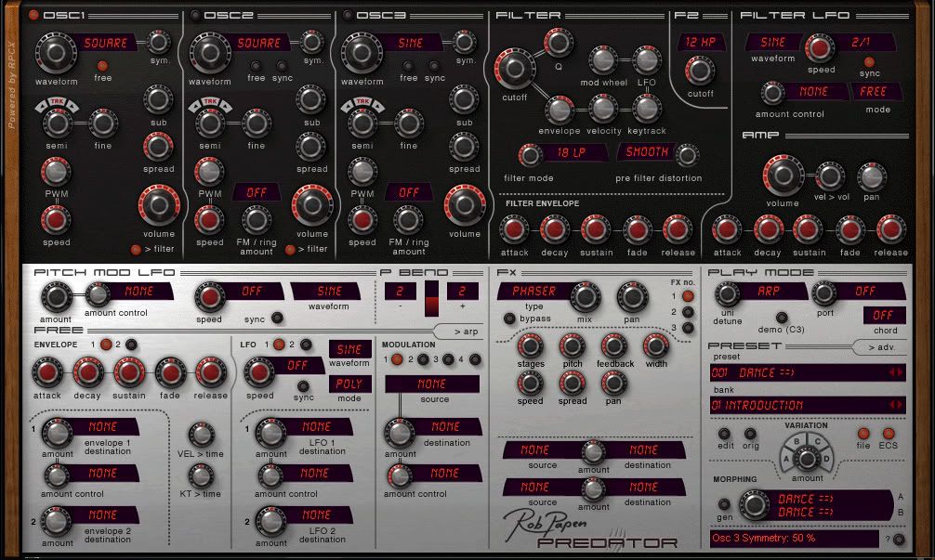Image resolution: width=935 pixels, height=560 pixels.
Task: Click the help question mark button
Action: click(899, 540)
